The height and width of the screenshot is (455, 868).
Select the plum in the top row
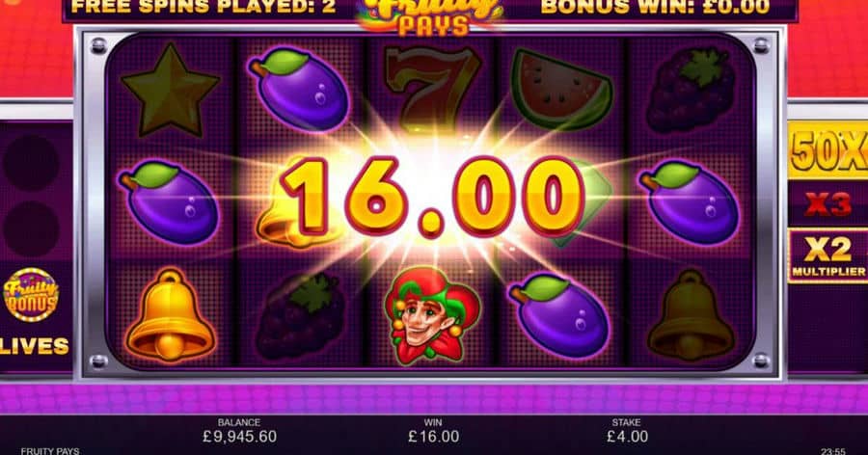[299, 89]
